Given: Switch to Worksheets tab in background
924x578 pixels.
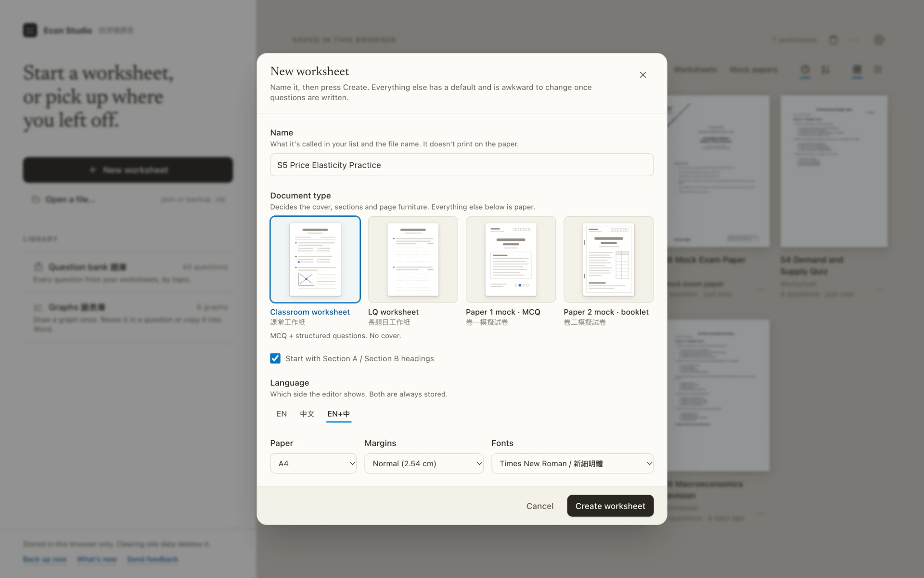Looking at the screenshot, I should coord(695,70).
